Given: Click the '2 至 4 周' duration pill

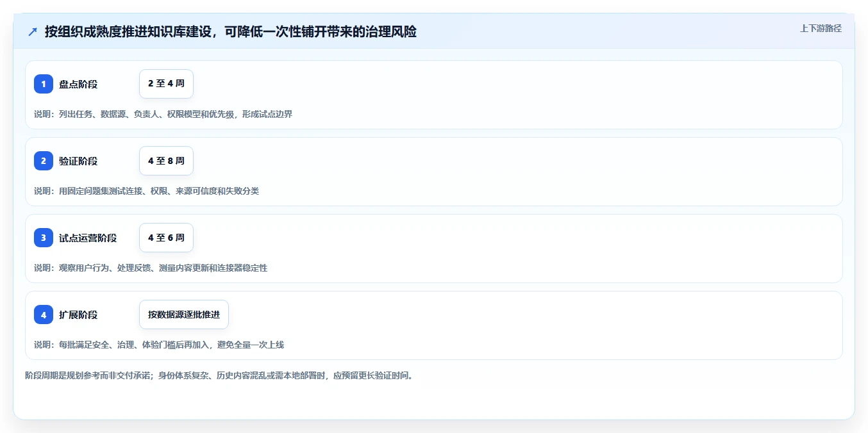Looking at the screenshot, I should 166,84.
